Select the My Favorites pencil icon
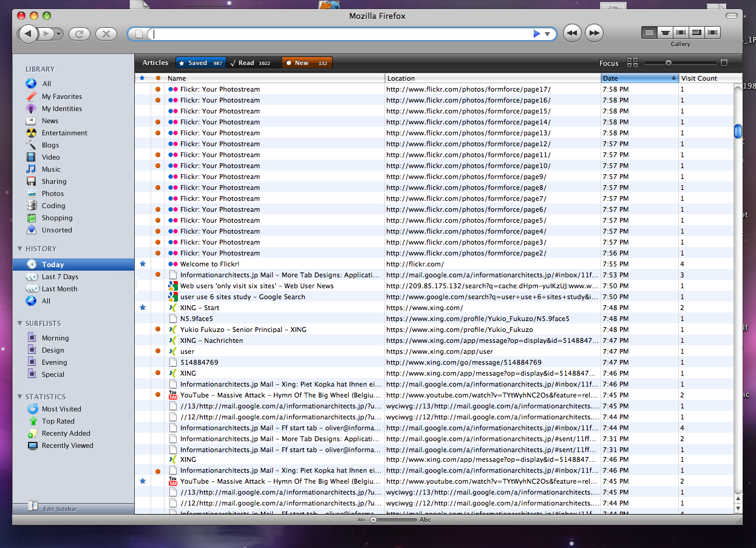The height and width of the screenshot is (548, 756). pos(31,96)
